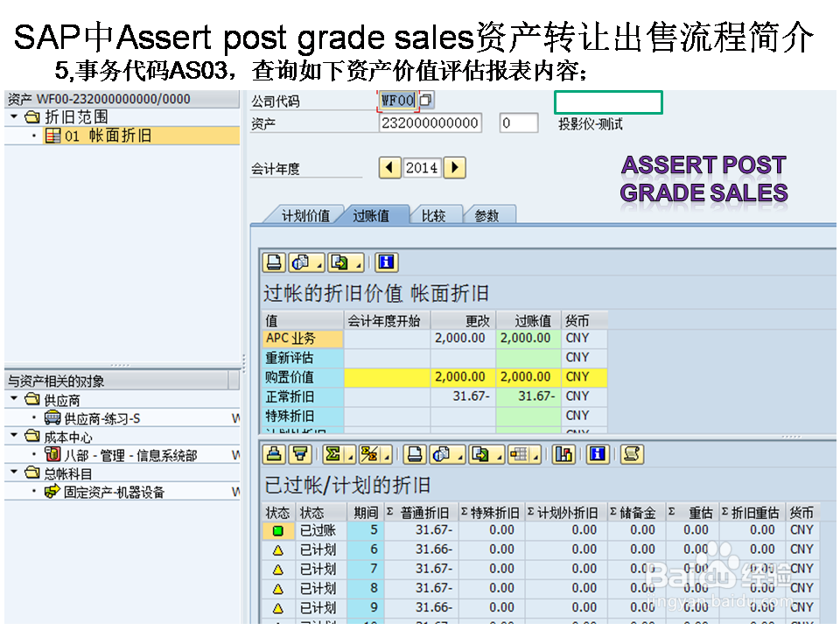This screenshot has width=840, height=630.
Task: Click the yellow planned status triangle for period 7
Action: click(x=277, y=570)
